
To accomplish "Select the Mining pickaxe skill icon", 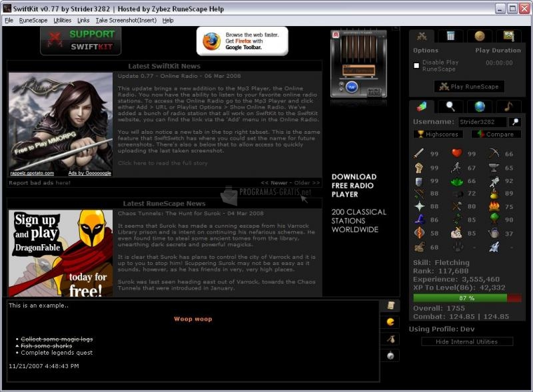I will 494,154.
